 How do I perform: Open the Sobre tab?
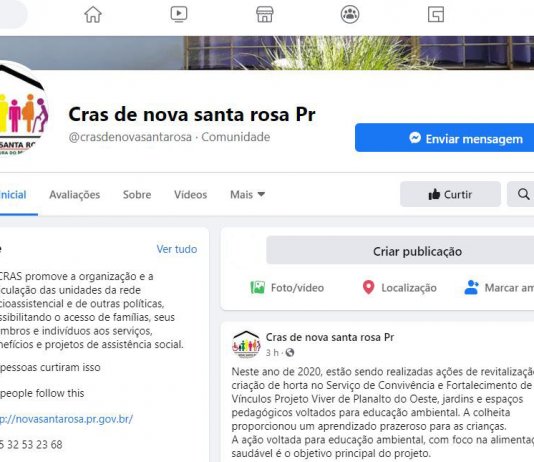pyautogui.click(x=137, y=194)
